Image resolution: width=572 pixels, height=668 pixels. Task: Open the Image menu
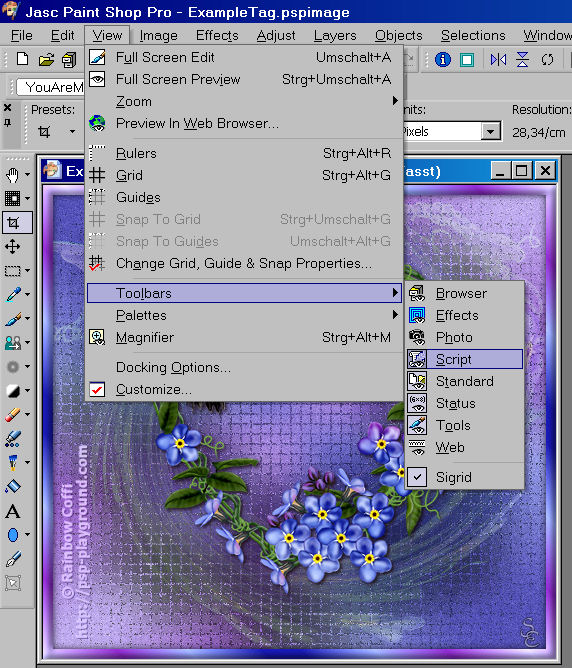pos(158,35)
